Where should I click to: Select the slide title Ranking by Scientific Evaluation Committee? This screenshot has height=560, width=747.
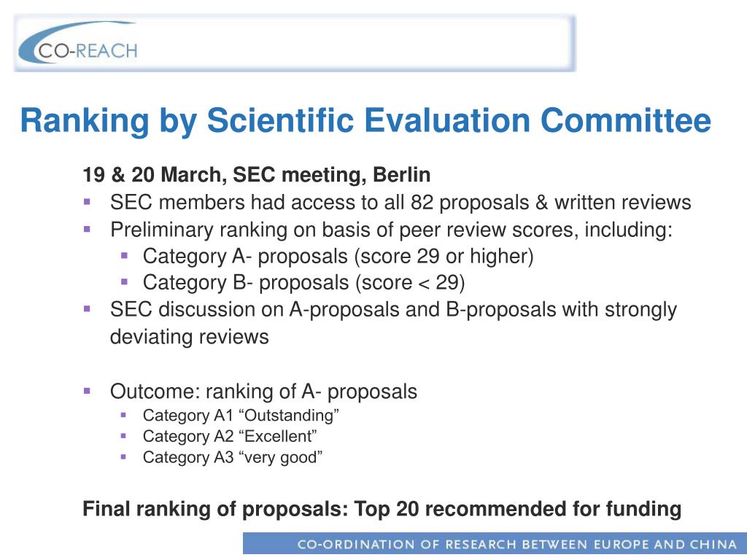coord(365,120)
